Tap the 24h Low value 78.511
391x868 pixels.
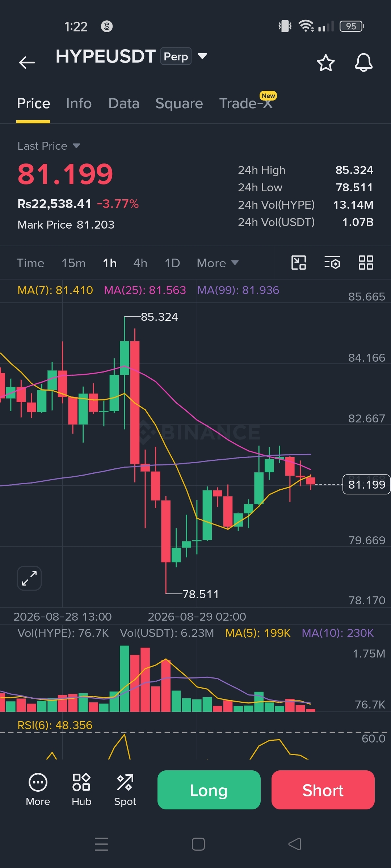[354, 187]
